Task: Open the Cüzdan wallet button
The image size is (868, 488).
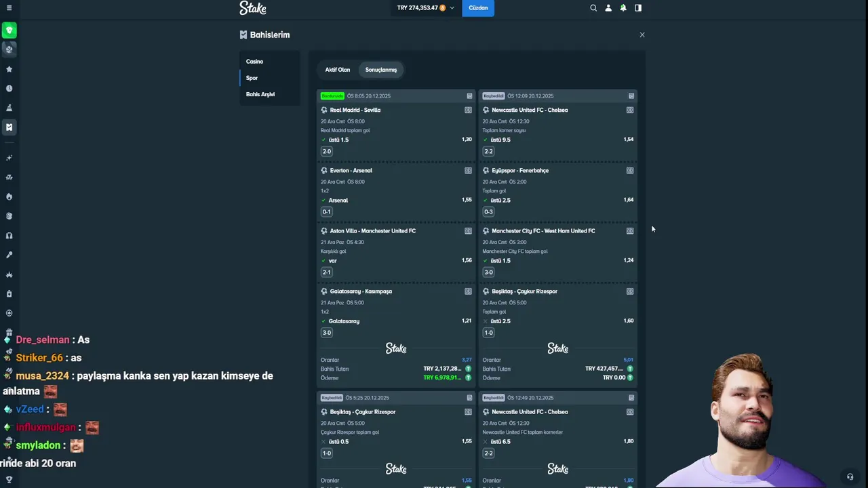Action: click(x=478, y=8)
